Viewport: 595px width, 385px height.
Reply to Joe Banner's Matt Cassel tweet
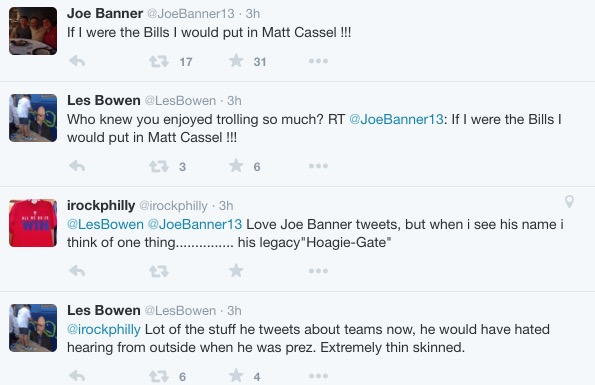pyautogui.click(x=77, y=61)
